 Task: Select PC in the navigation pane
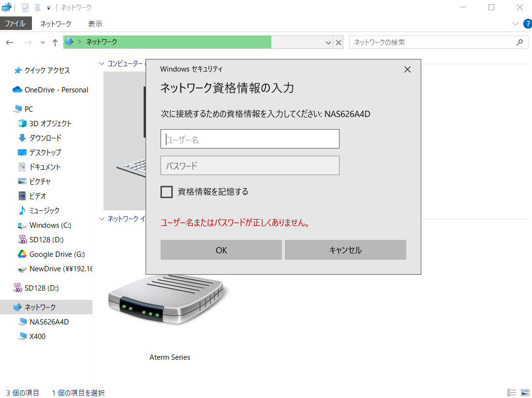click(x=29, y=109)
